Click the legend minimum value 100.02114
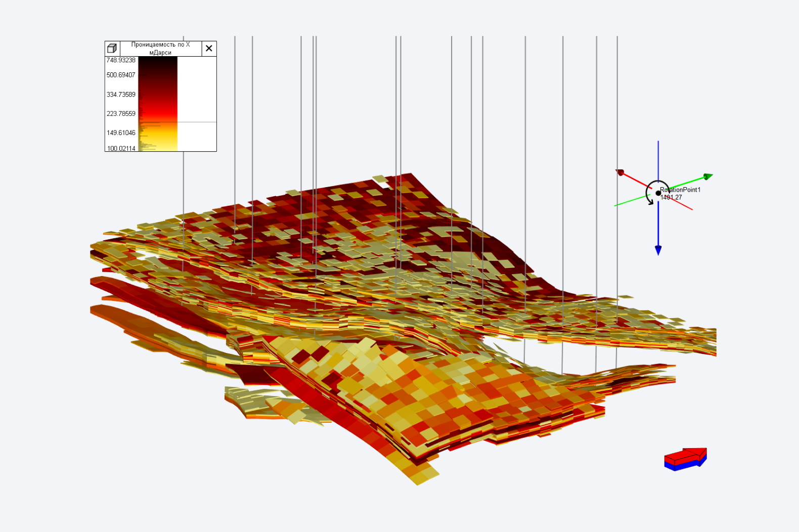This screenshot has width=799, height=532. pyautogui.click(x=121, y=148)
